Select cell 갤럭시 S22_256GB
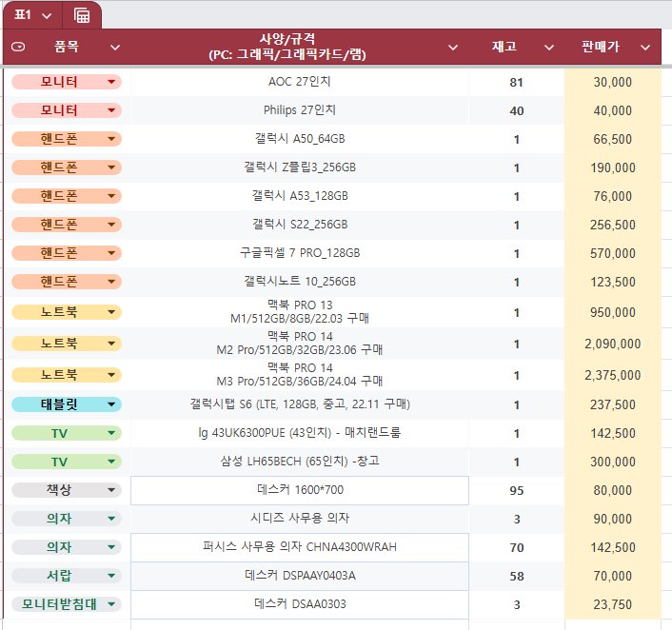This screenshot has height=630, width=672. 300,225
